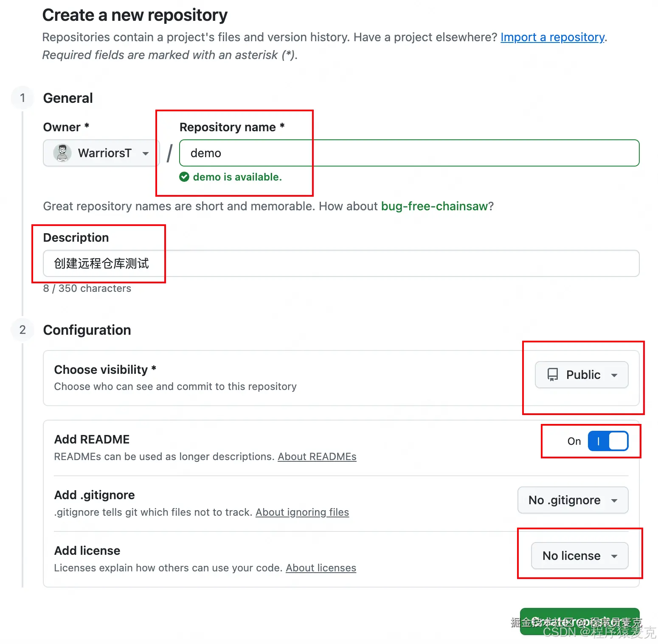Image resolution: width=658 pixels, height=644 pixels.
Task: Expand the No .gitignore template dropdown
Action: tap(572, 500)
